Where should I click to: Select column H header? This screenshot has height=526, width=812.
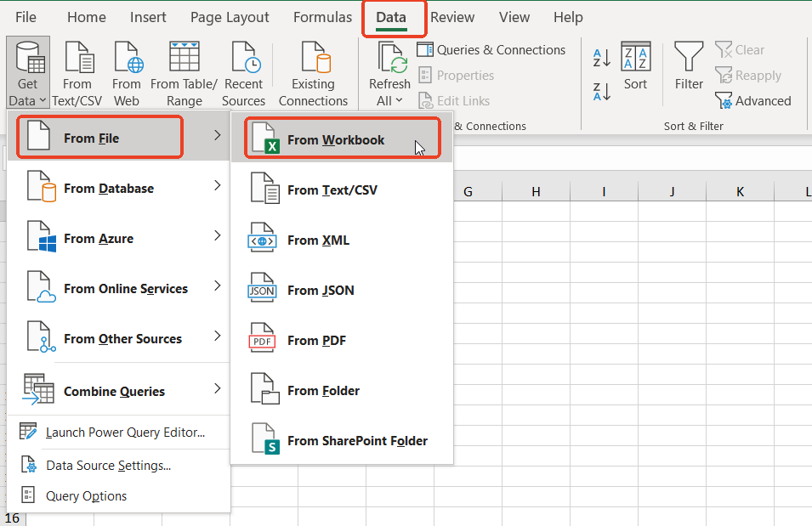click(536, 191)
